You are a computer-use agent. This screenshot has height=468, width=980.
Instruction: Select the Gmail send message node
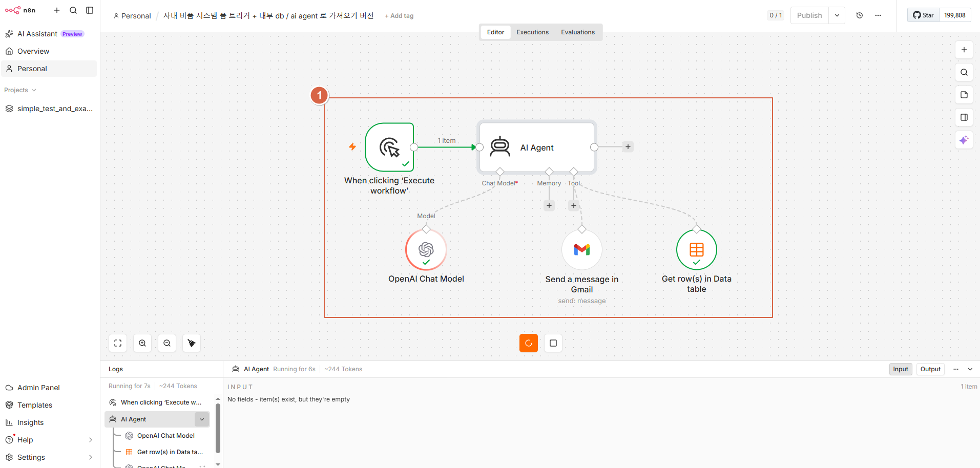(582, 250)
